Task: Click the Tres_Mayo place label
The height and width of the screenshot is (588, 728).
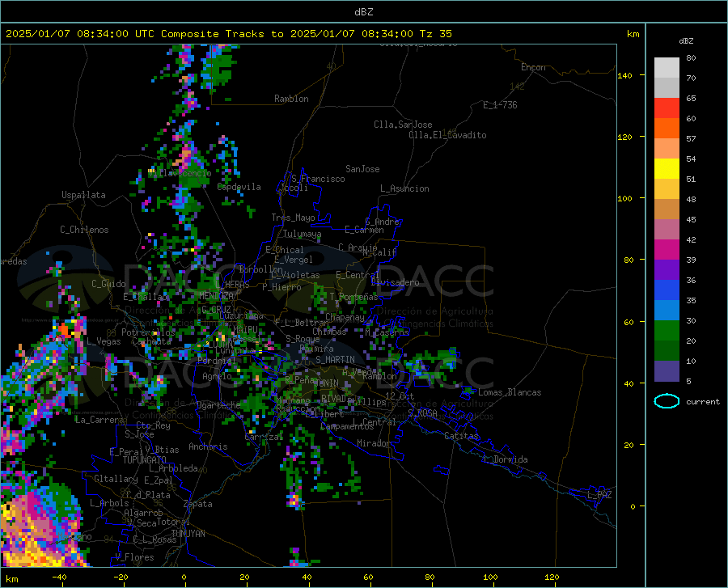Action: click(293, 218)
